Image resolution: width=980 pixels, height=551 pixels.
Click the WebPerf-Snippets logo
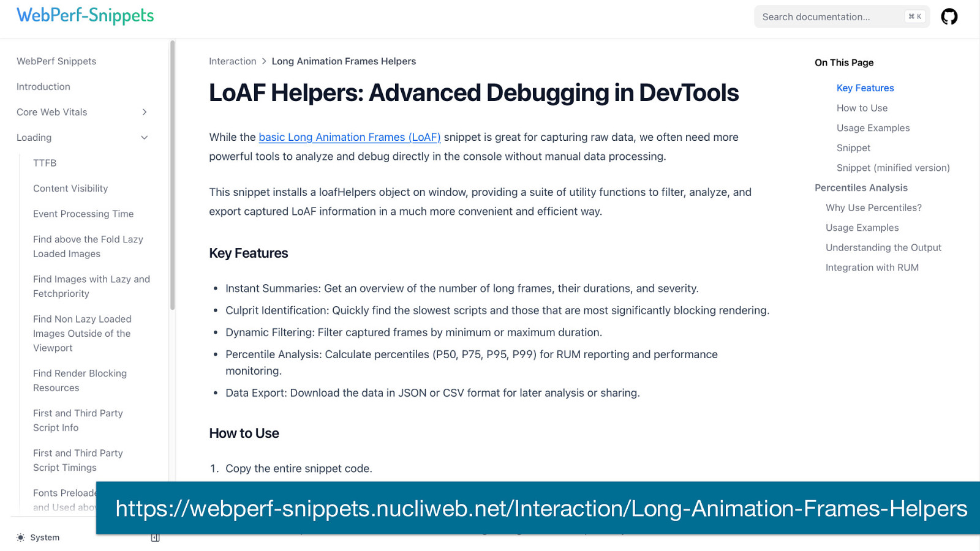pyautogui.click(x=85, y=16)
